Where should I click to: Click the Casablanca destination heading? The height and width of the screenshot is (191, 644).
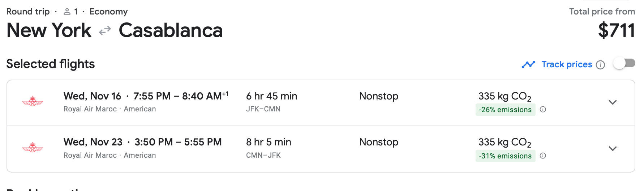[x=171, y=30]
